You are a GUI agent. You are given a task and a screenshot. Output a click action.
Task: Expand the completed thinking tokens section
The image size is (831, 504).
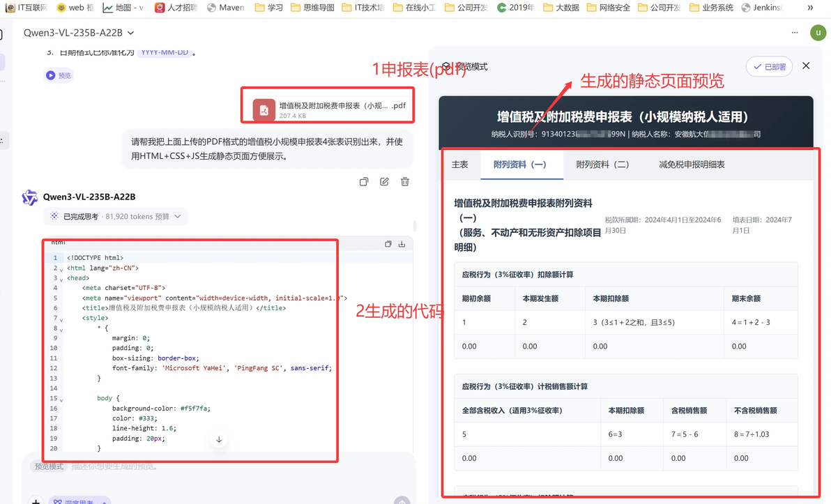click(x=116, y=216)
